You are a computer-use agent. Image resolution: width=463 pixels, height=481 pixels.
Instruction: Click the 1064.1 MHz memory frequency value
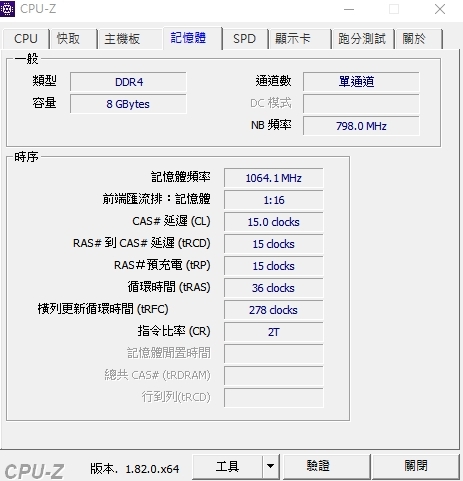274,178
